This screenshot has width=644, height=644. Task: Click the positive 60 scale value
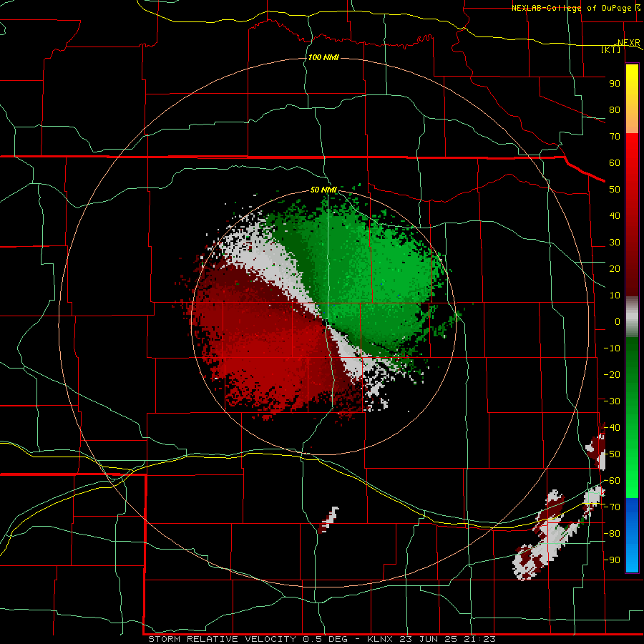(615, 163)
